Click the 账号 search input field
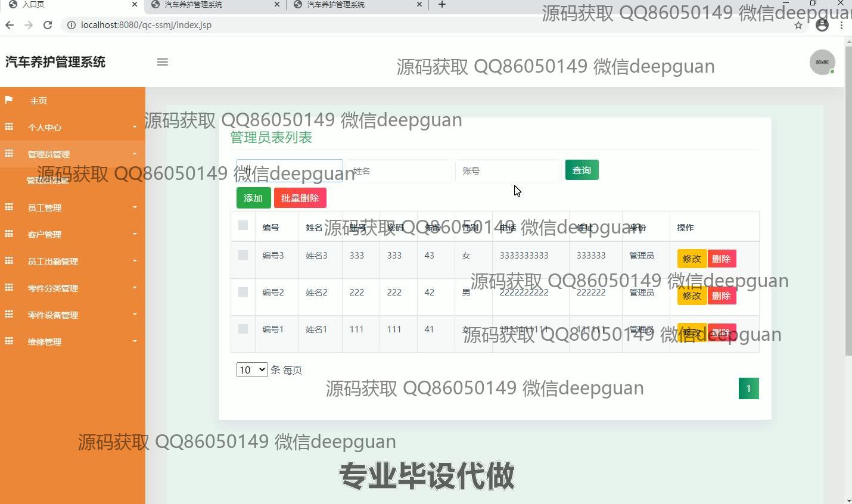The height and width of the screenshot is (504, 852). (x=508, y=171)
